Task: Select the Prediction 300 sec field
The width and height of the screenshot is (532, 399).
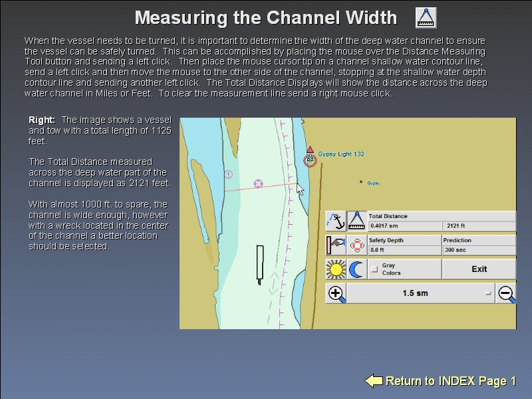Action: (479, 250)
